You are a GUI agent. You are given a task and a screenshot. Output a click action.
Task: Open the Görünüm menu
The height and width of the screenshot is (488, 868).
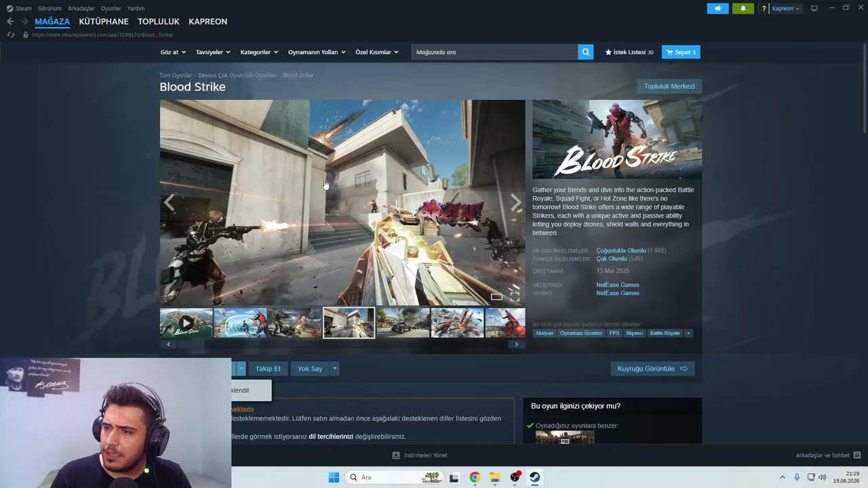pyautogui.click(x=50, y=8)
